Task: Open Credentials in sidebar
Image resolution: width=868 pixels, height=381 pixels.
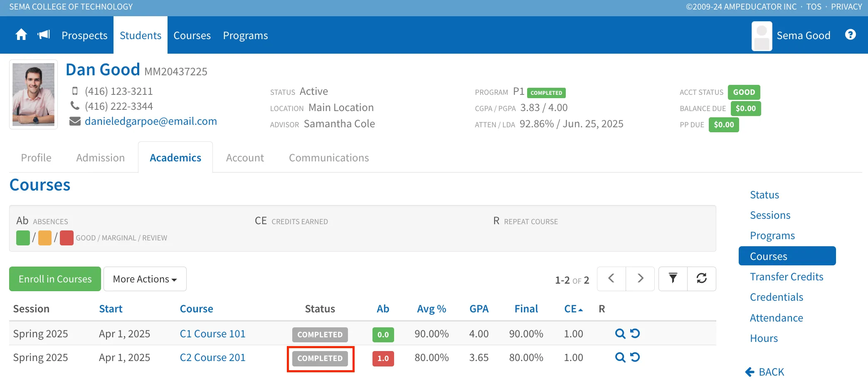Action: pos(776,297)
